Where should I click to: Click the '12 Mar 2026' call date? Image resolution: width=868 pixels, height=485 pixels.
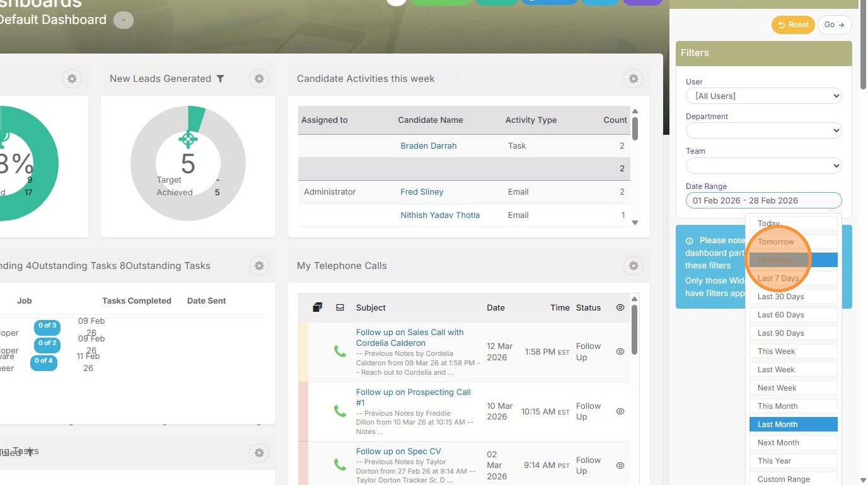[x=500, y=351]
